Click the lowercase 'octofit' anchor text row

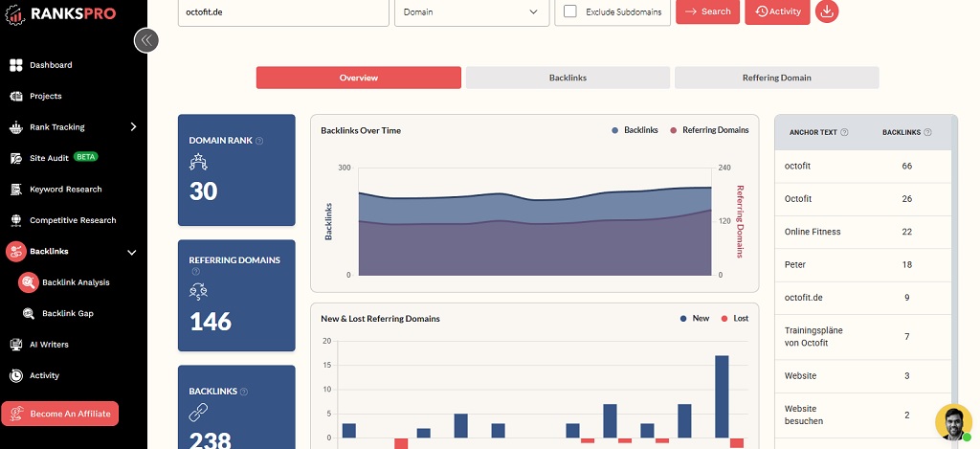pyautogui.click(x=862, y=167)
